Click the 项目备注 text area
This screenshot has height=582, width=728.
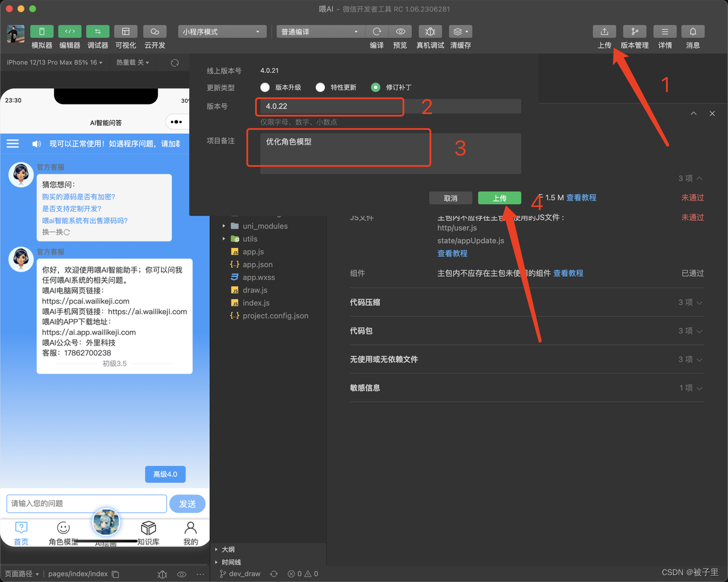[391, 153]
